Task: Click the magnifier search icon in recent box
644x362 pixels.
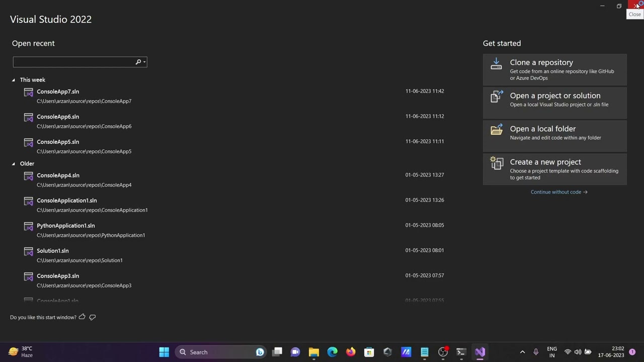Action: 138,62
